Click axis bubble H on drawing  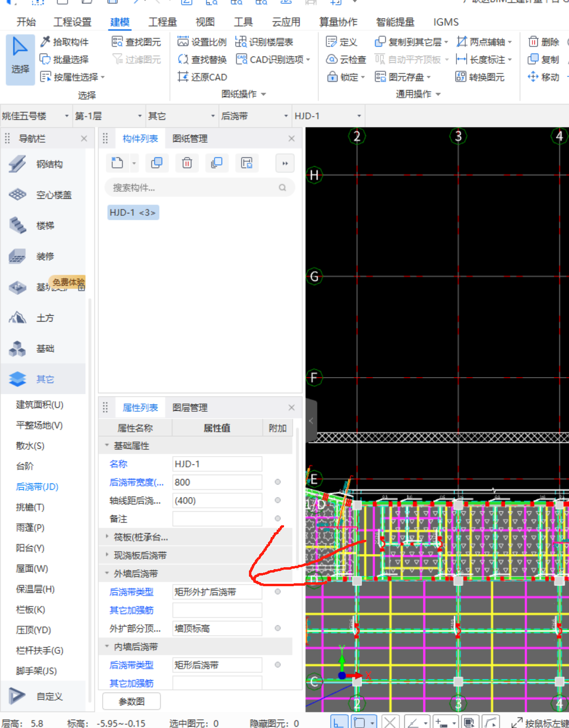click(314, 175)
